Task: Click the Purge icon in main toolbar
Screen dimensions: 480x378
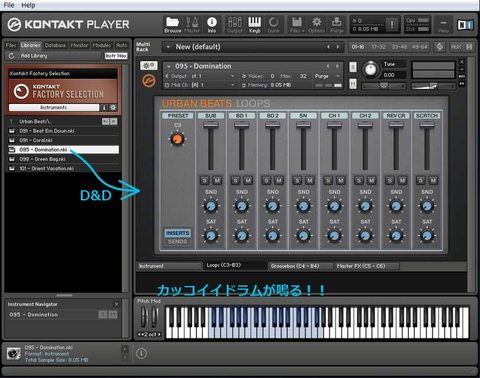Action: [337, 25]
